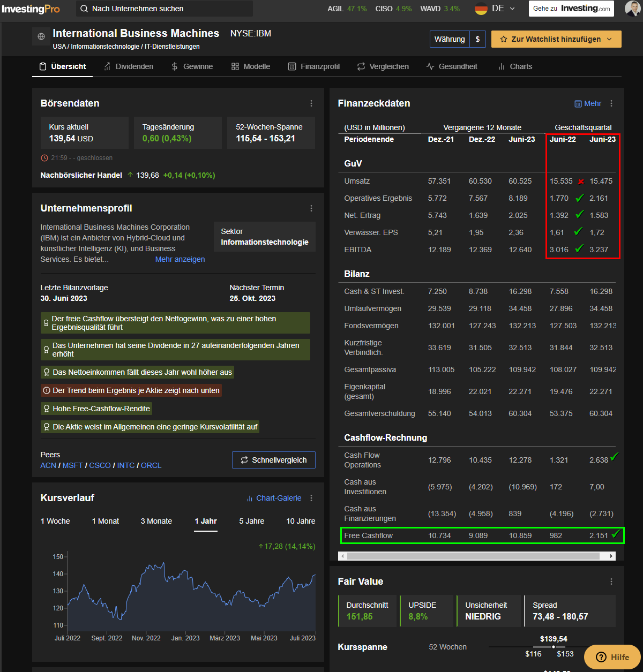Screen dimensions: 643x672
Task: Click the Schnellvergleich button
Action: click(274, 460)
